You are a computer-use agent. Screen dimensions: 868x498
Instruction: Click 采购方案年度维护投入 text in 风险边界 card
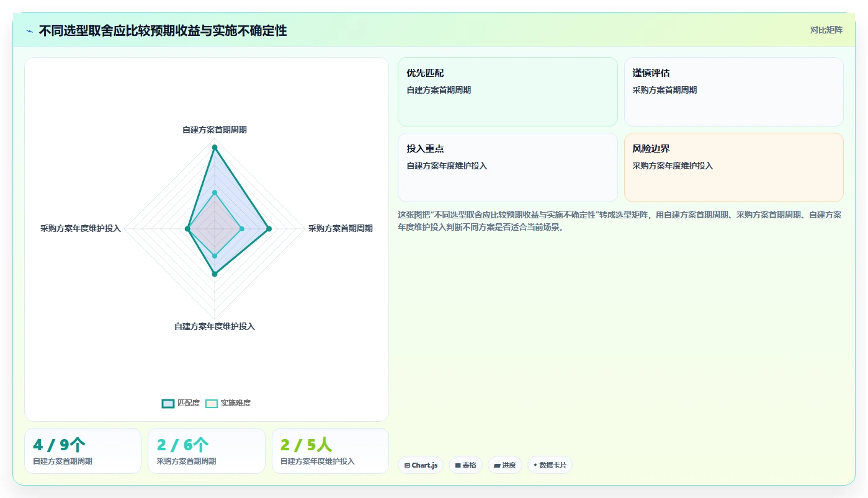pyautogui.click(x=673, y=166)
